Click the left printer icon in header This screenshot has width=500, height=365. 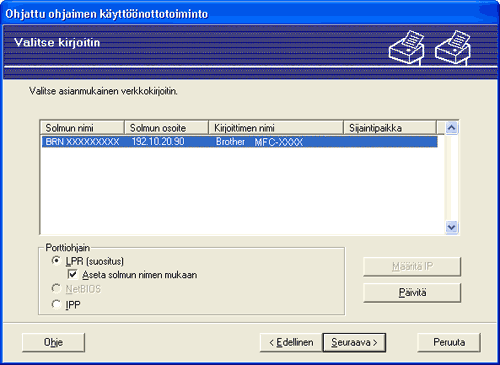click(407, 47)
